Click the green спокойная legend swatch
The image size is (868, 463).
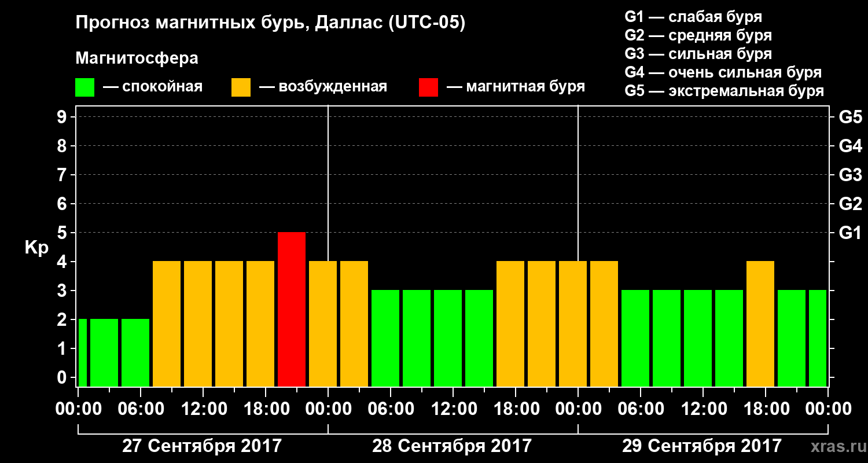[x=84, y=87]
